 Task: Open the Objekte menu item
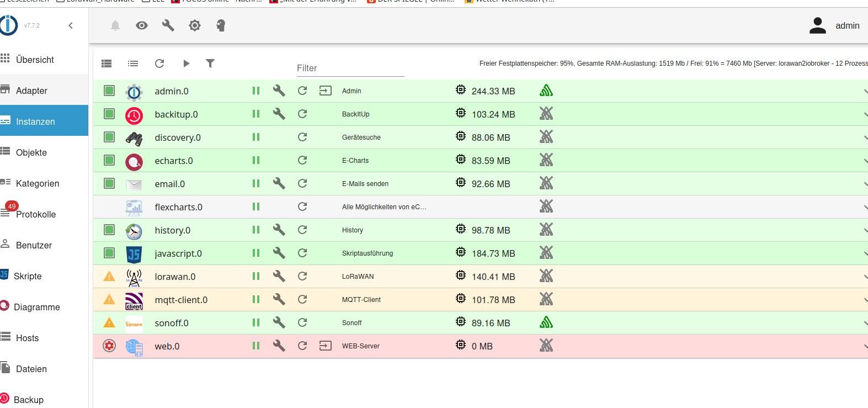31,152
